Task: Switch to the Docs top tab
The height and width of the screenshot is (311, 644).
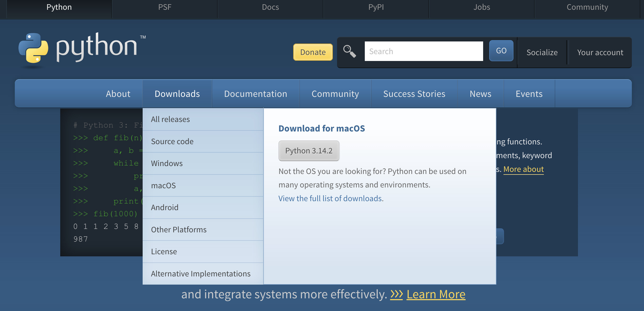Action: (270, 7)
